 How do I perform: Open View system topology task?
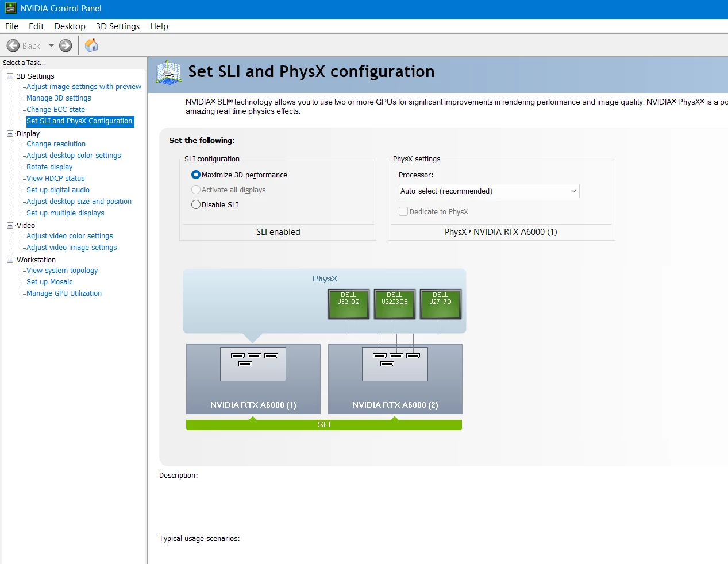click(62, 271)
